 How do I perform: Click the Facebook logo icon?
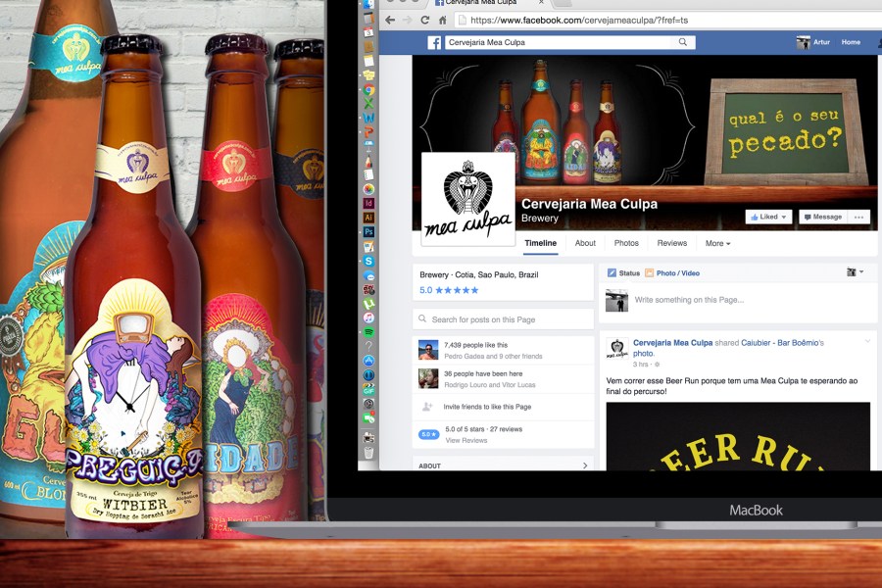point(434,42)
